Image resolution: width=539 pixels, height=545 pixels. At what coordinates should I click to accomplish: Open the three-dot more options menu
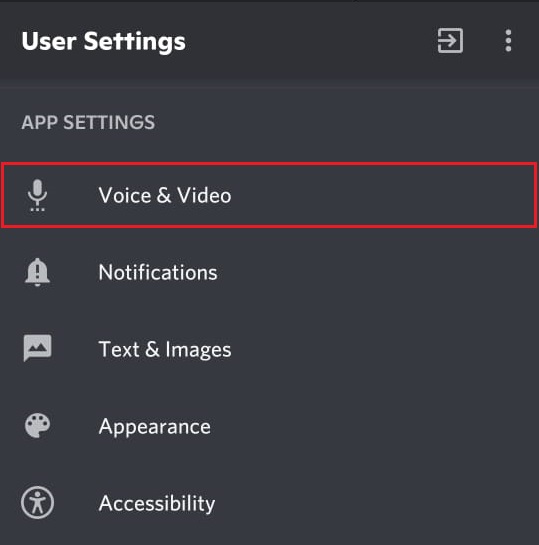508,41
